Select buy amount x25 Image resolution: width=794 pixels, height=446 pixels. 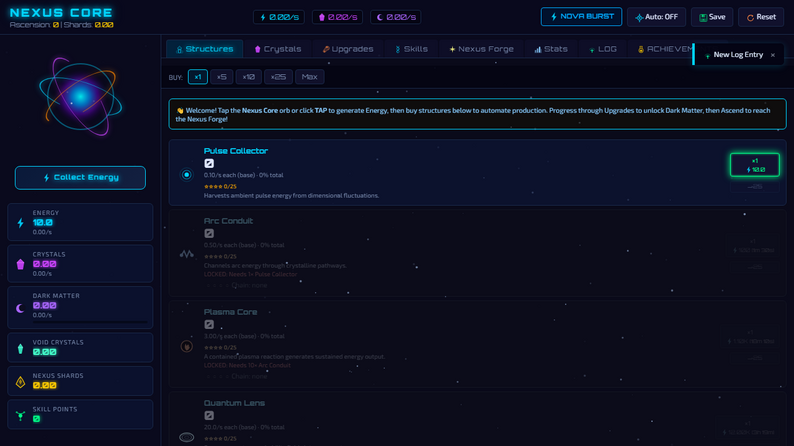point(278,77)
